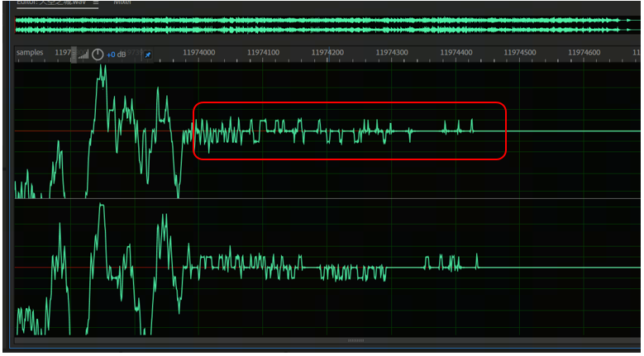Click ruler mark 11974000
The image size is (644, 356).
(198, 53)
